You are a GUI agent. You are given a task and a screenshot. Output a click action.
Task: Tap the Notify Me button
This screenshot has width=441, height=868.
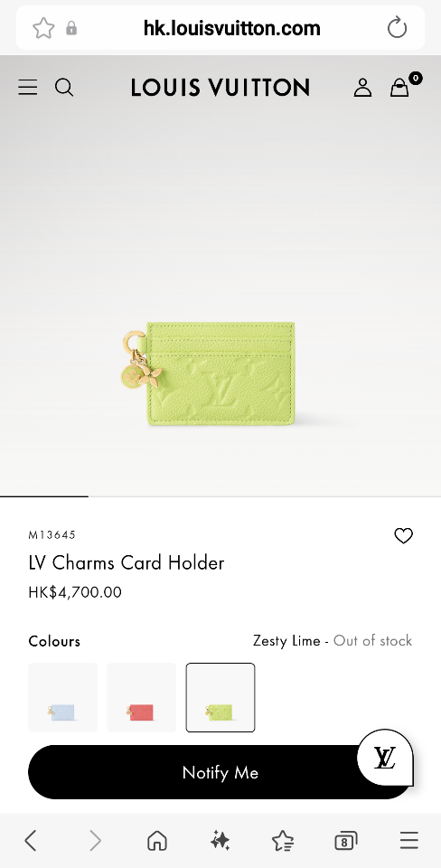220,772
